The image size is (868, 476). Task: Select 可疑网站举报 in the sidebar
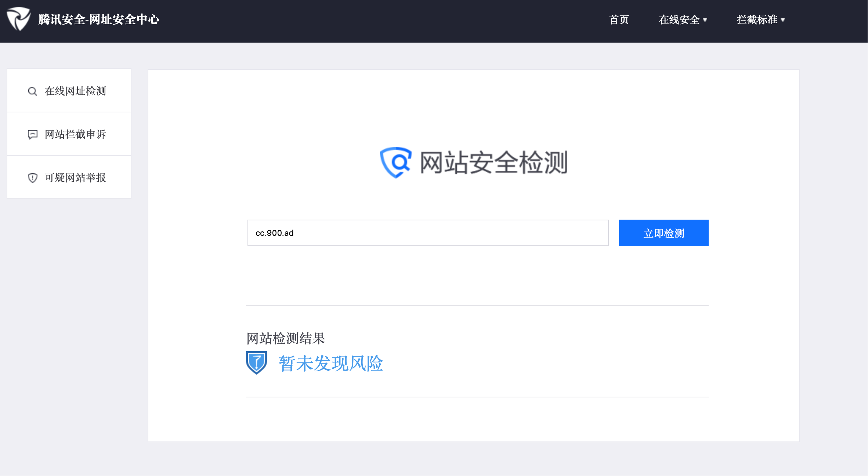tap(75, 178)
